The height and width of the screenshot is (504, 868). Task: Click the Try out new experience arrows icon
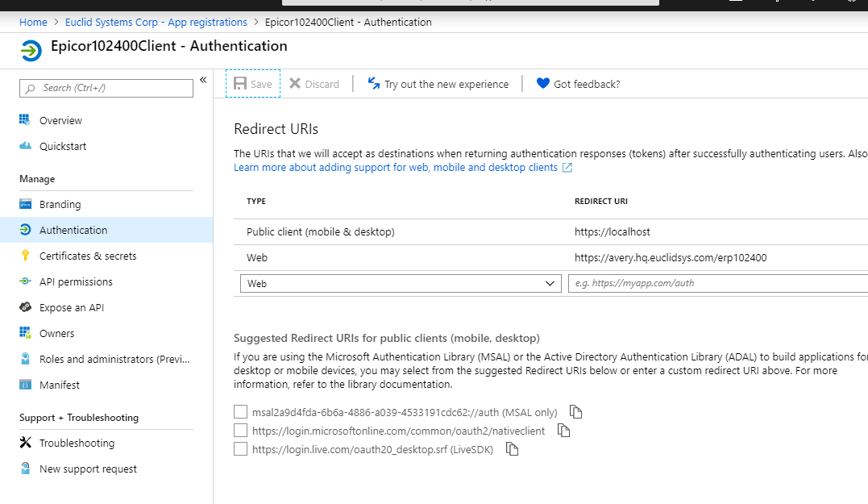pos(374,83)
